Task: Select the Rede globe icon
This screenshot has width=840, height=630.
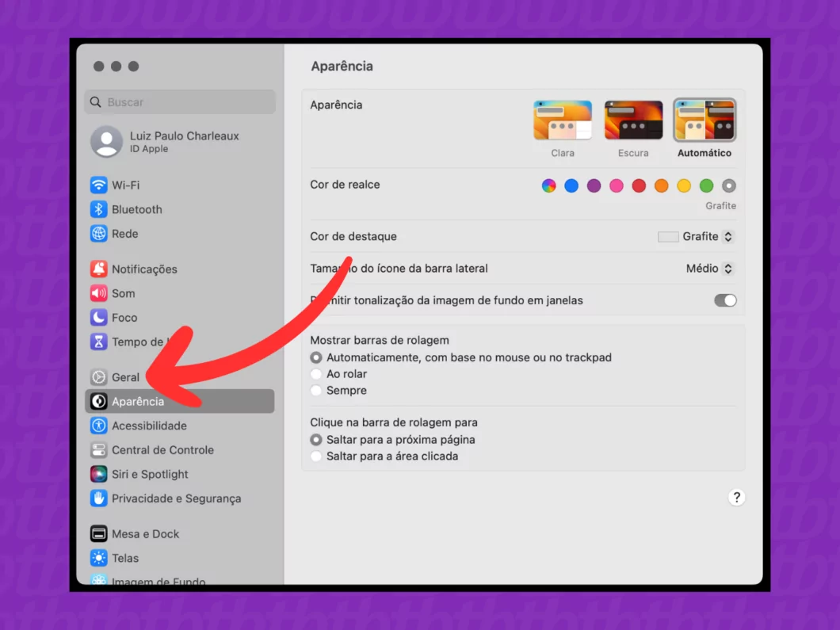Action: [98, 234]
